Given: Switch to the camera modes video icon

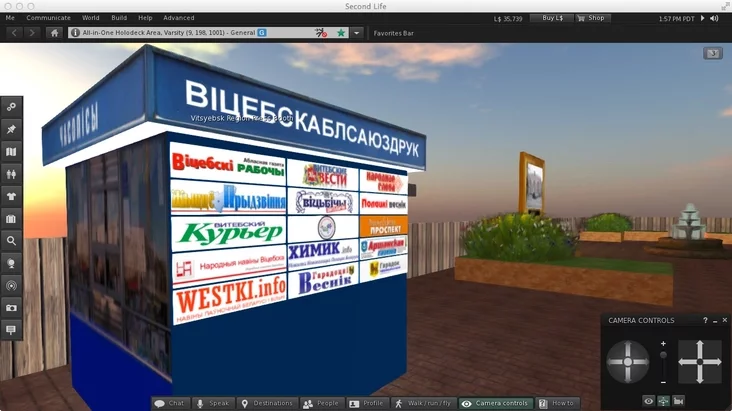Looking at the screenshot, I should coord(678,401).
